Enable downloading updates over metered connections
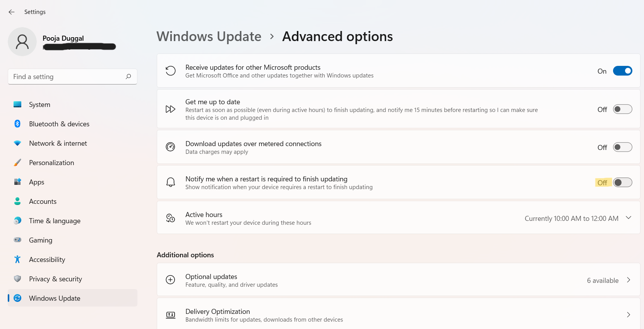The height and width of the screenshot is (329, 644). pyautogui.click(x=622, y=147)
